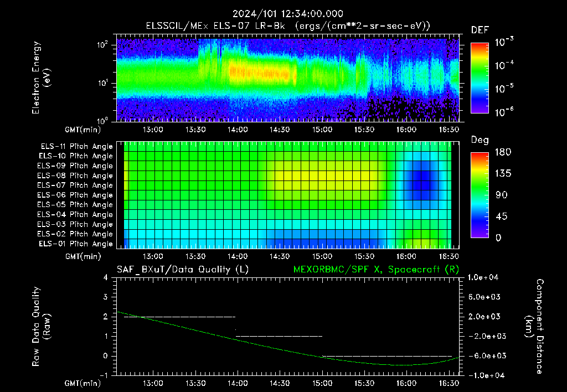Viewport: 567px width, 392px height.
Task: Click the DEF color scale bar
Action: click(480, 78)
